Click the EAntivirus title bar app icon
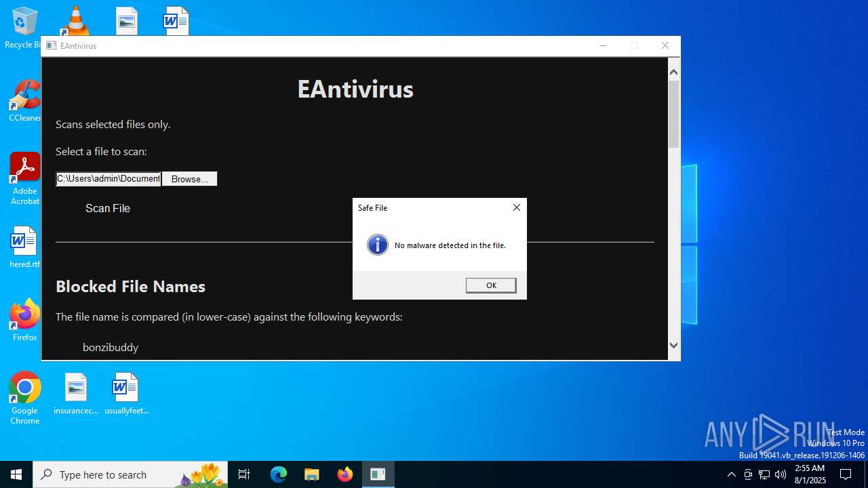Screen dimensions: 868x488 [51, 45]
